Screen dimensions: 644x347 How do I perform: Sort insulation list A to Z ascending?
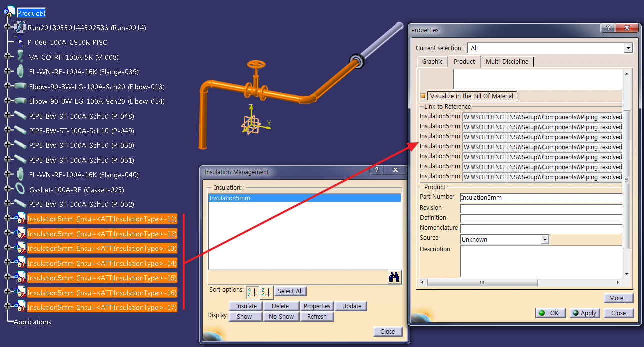point(252,292)
